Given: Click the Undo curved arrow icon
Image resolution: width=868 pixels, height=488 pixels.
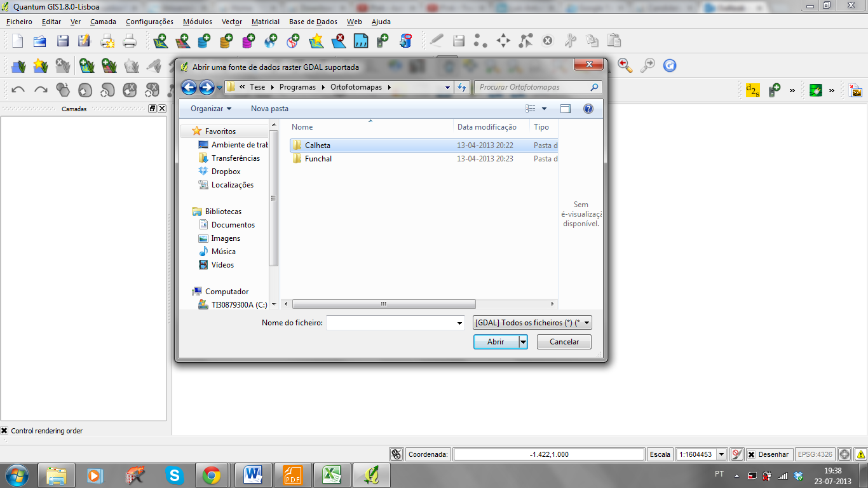Looking at the screenshot, I should pos(18,90).
